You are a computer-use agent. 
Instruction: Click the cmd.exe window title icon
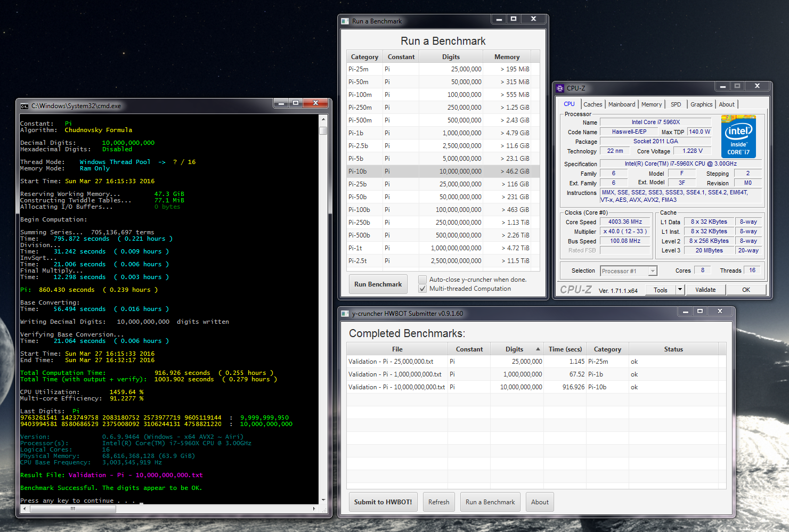[x=25, y=106]
